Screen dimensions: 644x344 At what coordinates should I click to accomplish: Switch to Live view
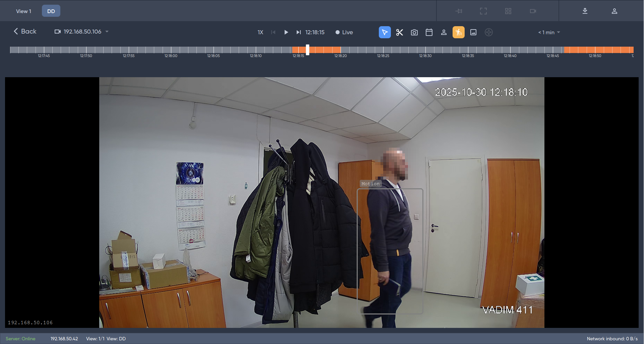[344, 32]
